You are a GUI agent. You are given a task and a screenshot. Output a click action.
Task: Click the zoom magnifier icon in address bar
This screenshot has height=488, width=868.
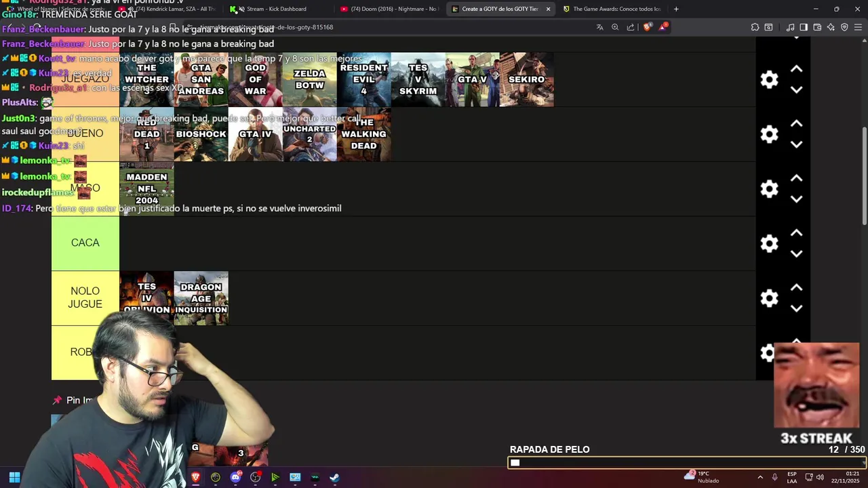click(615, 27)
